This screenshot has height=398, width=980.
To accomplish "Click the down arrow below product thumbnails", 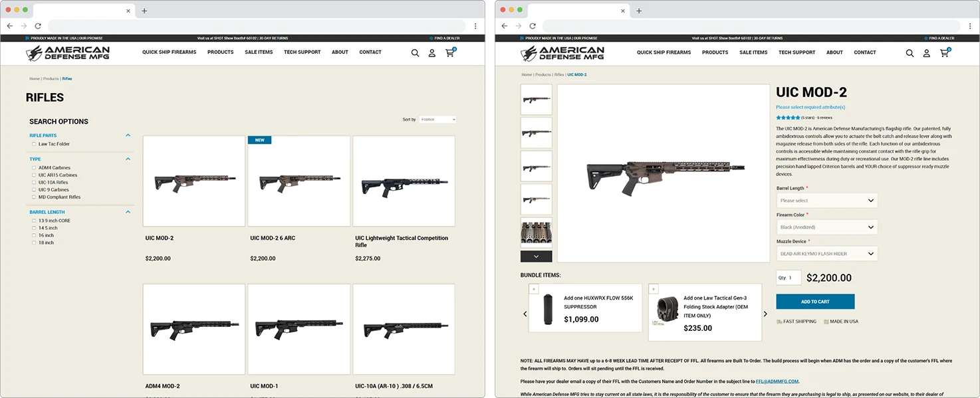I will (536, 256).
